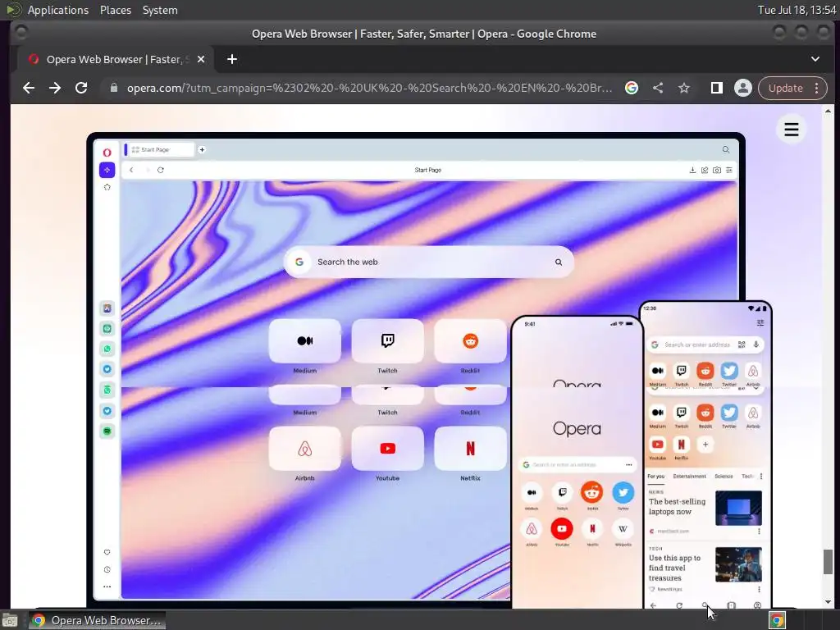Open 'Use this app to find travel treasures'

(674, 568)
